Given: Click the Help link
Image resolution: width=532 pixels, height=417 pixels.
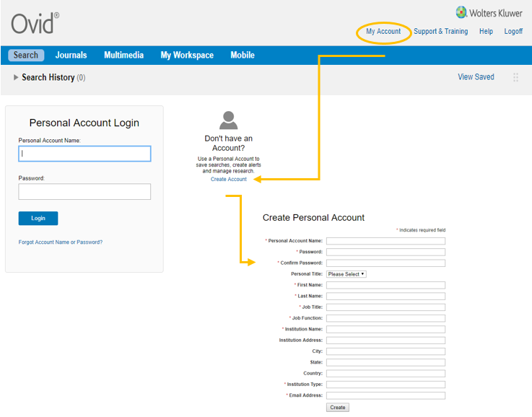Looking at the screenshot, I should point(486,31).
